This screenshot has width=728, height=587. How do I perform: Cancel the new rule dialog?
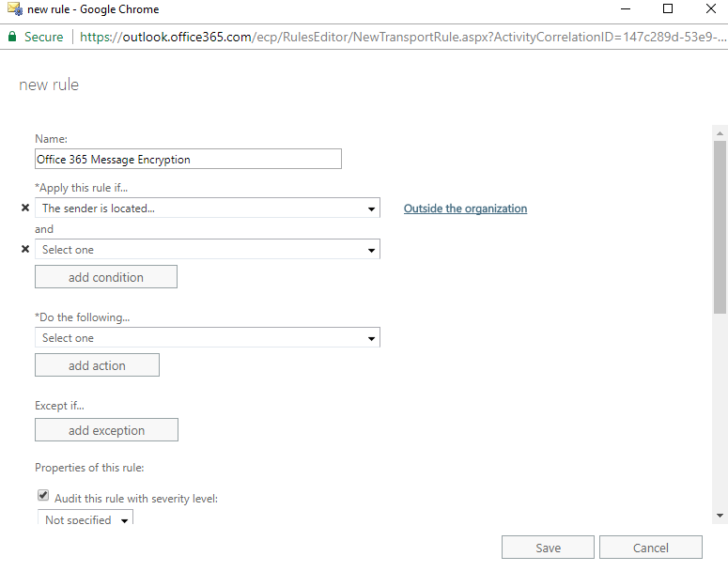651,548
